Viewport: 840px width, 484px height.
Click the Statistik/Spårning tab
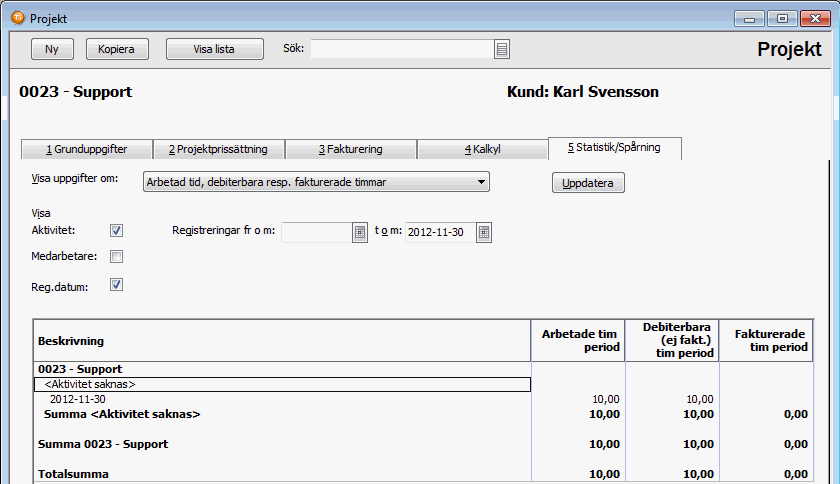[x=614, y=148]
